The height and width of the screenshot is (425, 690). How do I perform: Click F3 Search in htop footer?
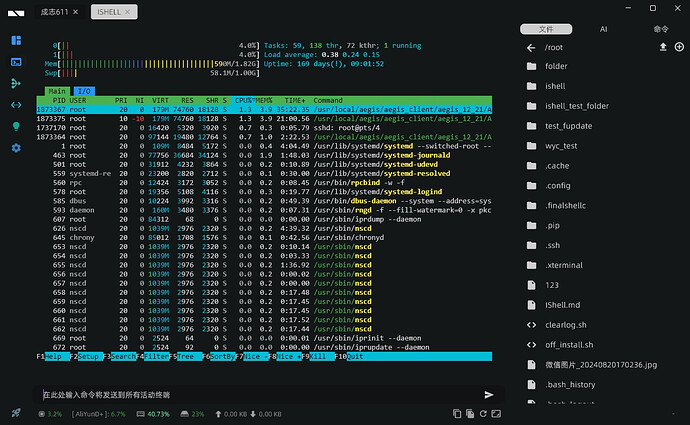point(120,356)
